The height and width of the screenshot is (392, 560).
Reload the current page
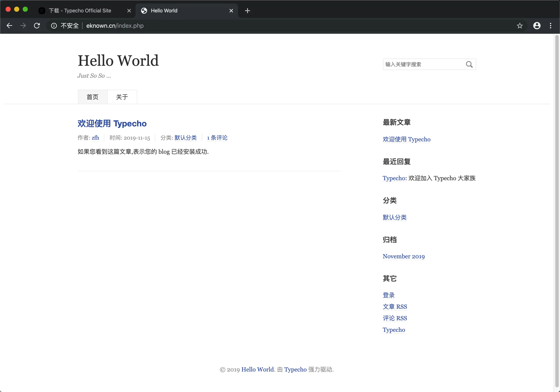coord(37,26)
